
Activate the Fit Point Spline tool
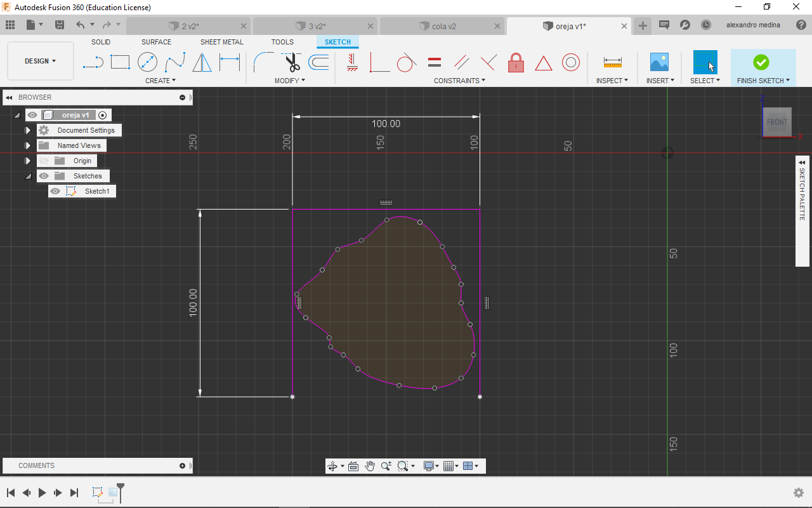tap(174, 62)
